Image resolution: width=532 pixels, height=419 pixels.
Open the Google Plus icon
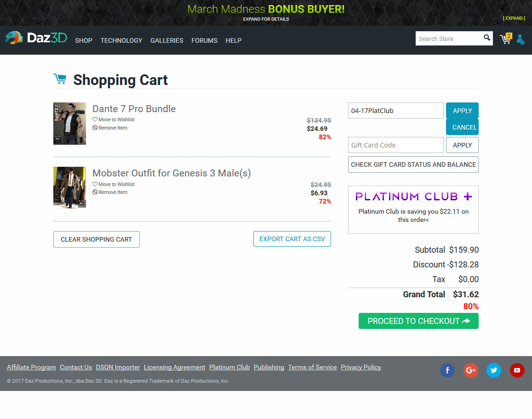tap(470, 370)
